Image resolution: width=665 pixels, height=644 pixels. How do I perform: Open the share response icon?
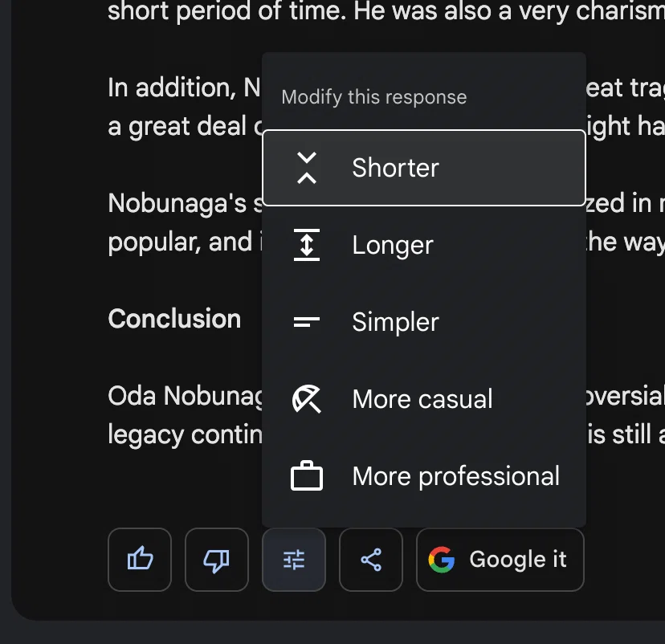(371, 559)
